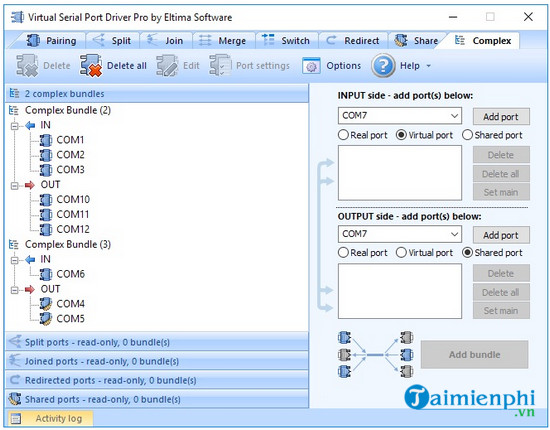This screenshot has width=550, height=430.
Task: Switch to the Pairing tab
Action: pos(52,41)
